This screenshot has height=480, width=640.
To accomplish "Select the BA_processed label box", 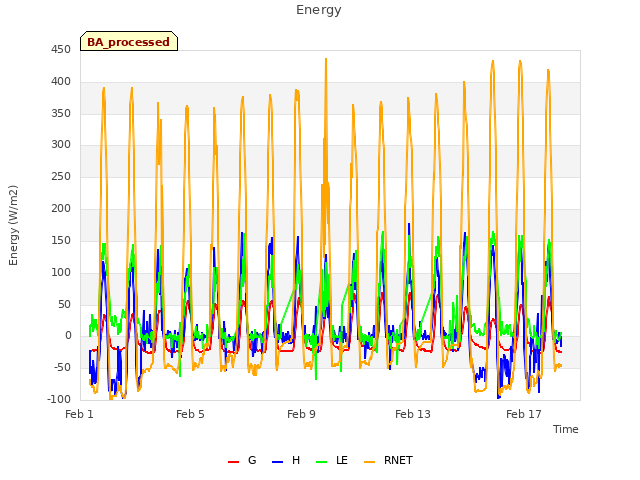I will (x=129, y=41).
